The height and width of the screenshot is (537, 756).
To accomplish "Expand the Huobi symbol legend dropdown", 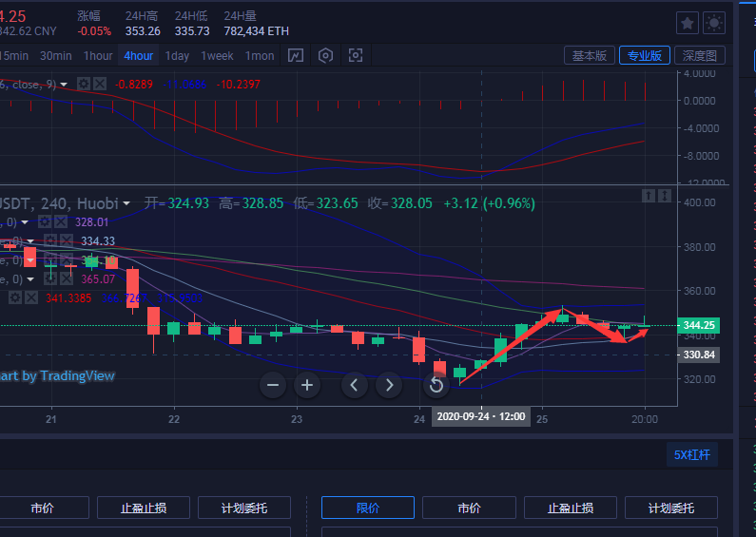I will coord(126,203).
